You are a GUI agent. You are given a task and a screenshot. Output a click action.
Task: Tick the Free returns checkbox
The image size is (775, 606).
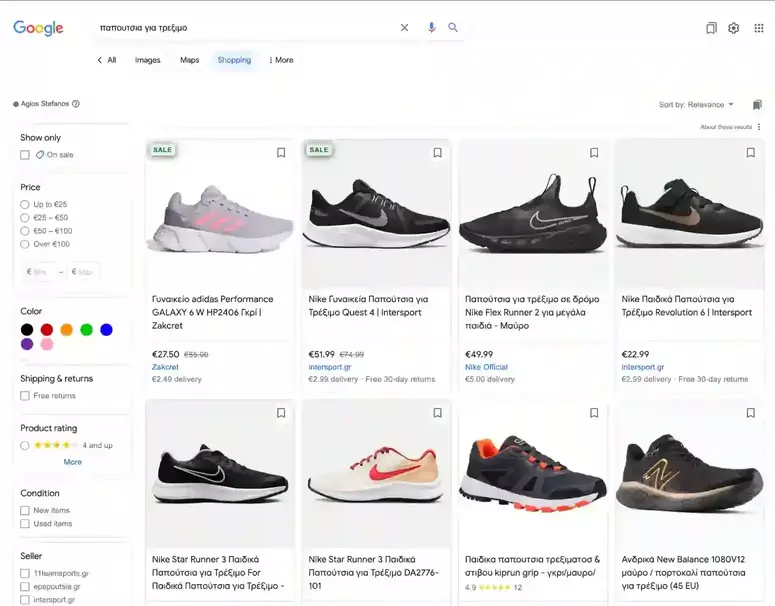click(x=25, y=395)
